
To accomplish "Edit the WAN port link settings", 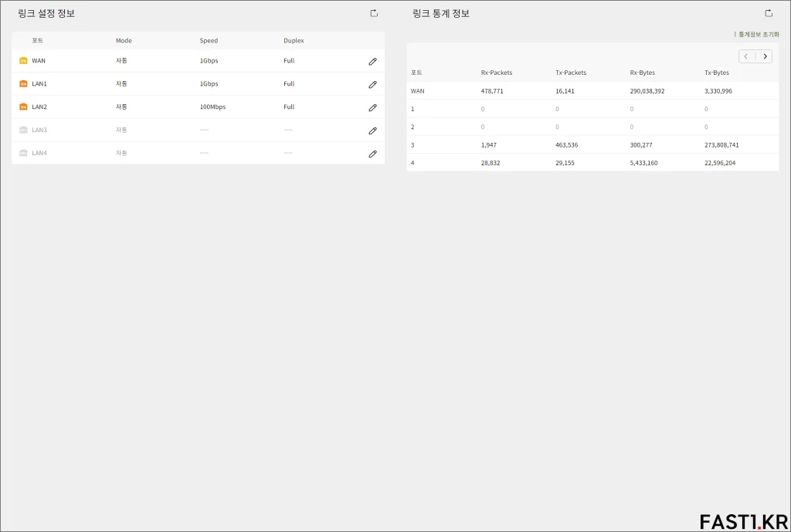I will pos(373,62).
